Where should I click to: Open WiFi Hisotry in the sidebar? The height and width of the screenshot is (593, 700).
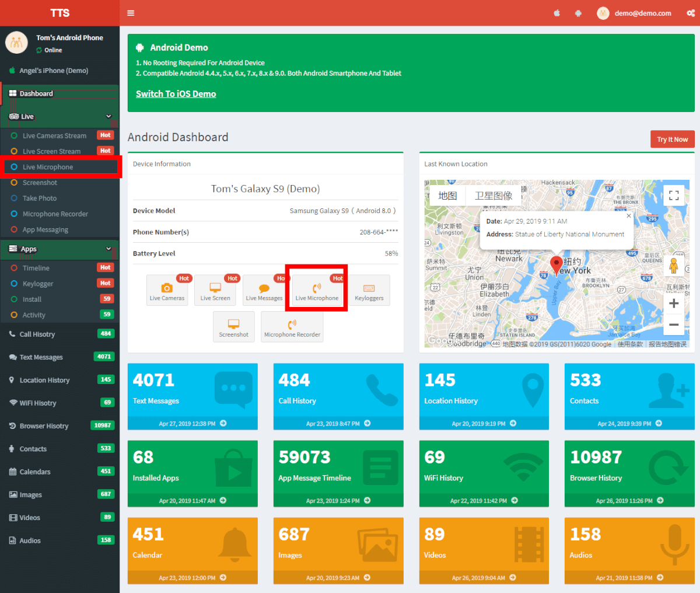click(60, 403)
